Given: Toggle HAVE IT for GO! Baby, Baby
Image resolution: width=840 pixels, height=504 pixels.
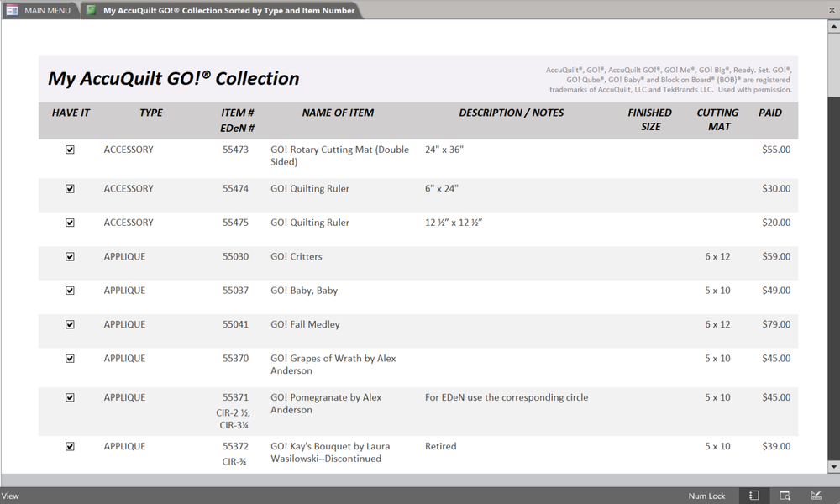Looking at the screenshot, I should (x=70, y=290).
